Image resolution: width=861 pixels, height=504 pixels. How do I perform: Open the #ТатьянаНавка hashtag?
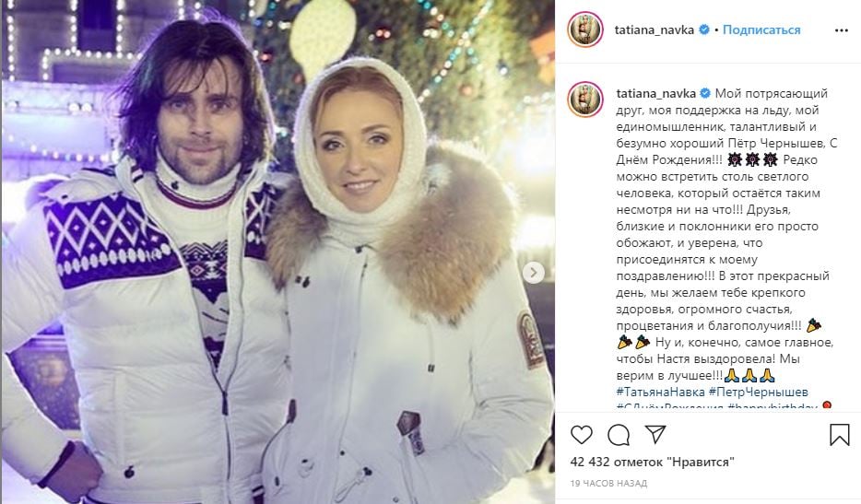click(661, 392)
